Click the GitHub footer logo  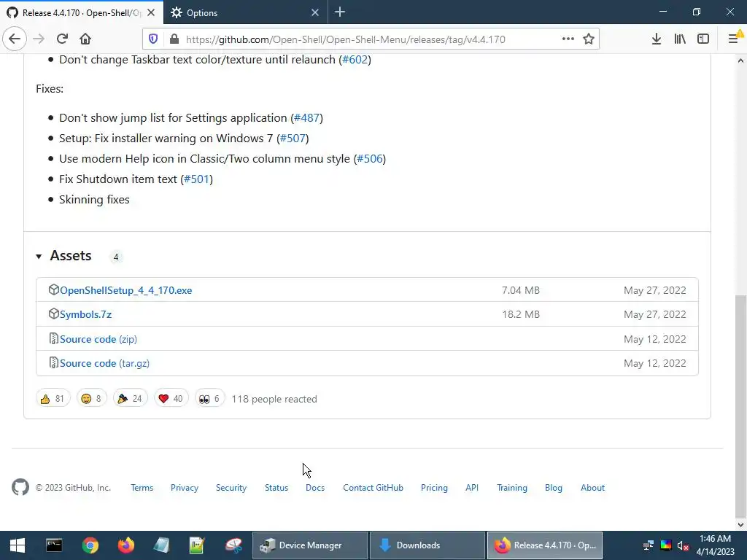point(20,487)
